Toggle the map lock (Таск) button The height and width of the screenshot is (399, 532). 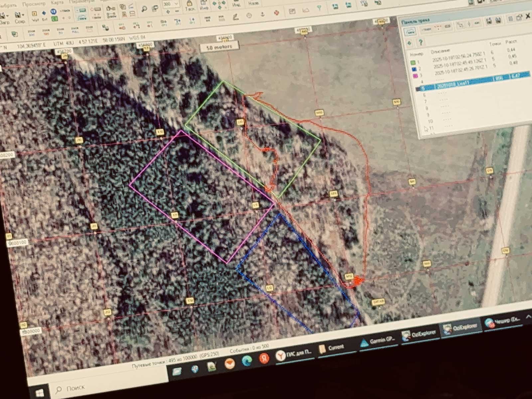pos(190,6)
